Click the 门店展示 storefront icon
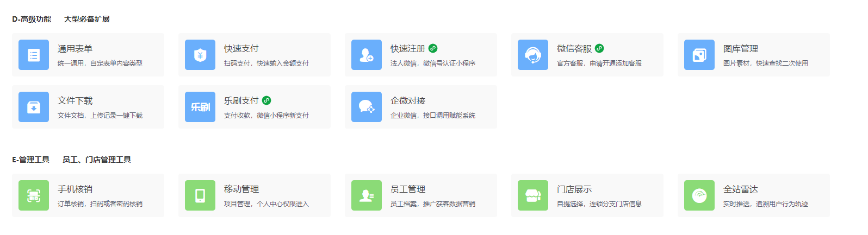Image resolution: width=868 pixels, height=235 pixels. coord(533,195)
